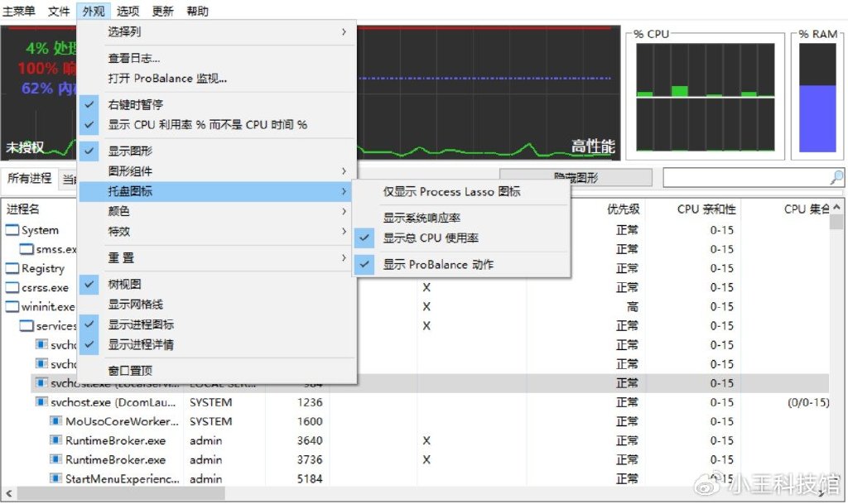848x504 pixels.
Task: Click vertical scrollbar up arrow
Action: [x=836, y=208]
